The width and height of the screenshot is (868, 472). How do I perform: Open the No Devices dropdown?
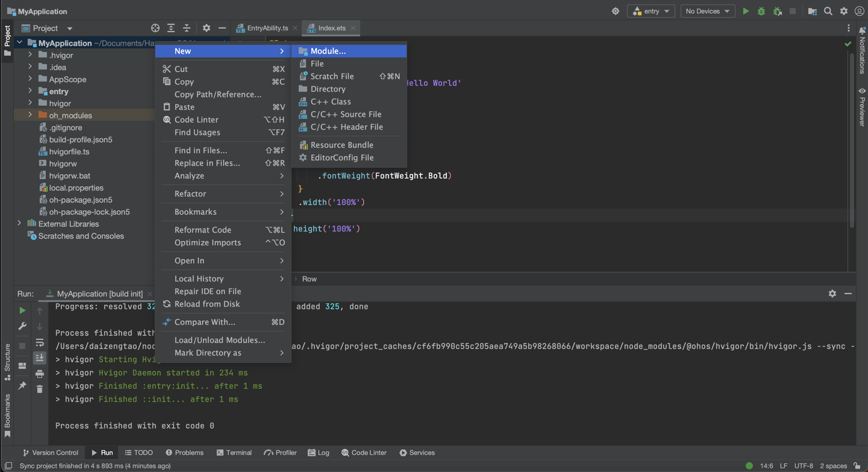point(708,11)
